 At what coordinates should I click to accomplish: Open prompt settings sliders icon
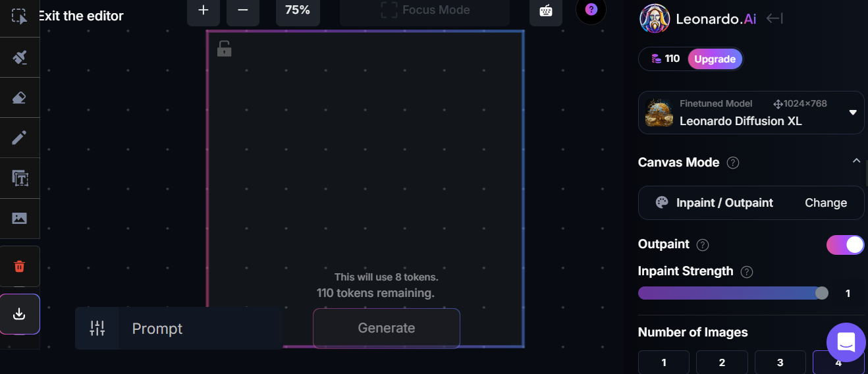[x=97, y=329]
